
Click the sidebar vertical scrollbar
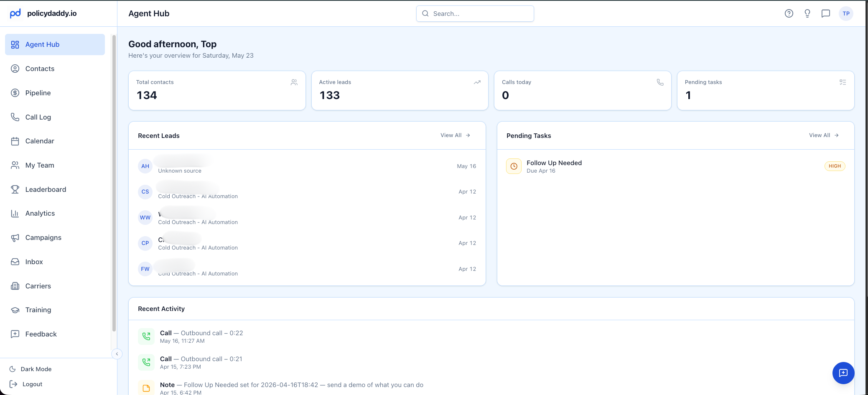[x=114, y=183]
